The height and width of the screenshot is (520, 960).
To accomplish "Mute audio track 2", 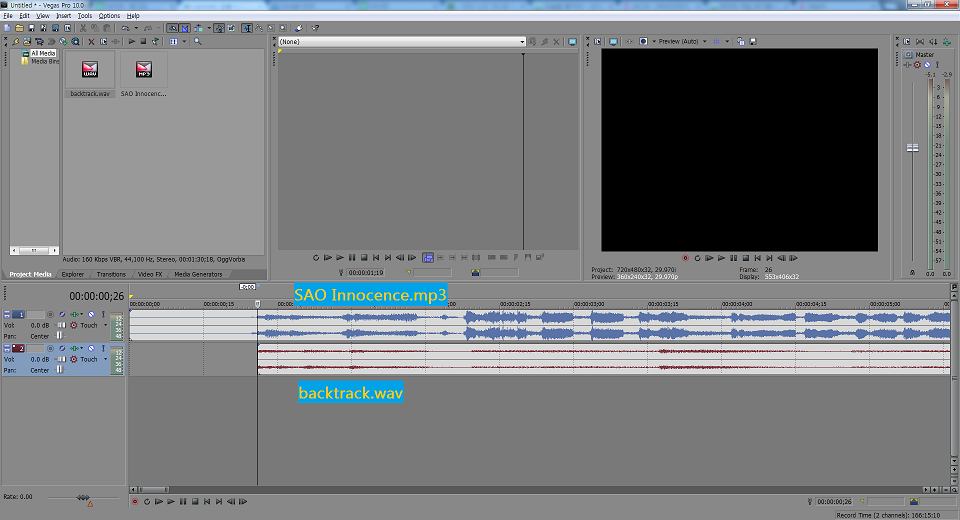I will tap(91, 348).
